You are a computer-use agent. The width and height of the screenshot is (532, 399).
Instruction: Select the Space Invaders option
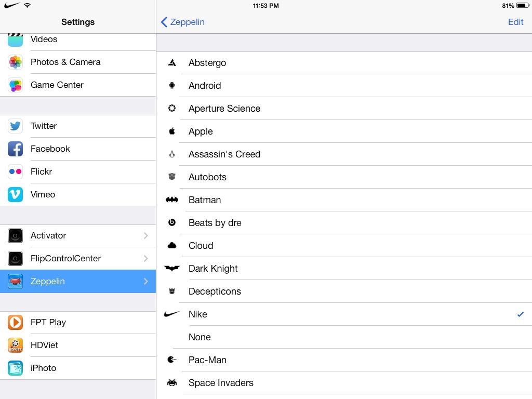coord(344,383)
